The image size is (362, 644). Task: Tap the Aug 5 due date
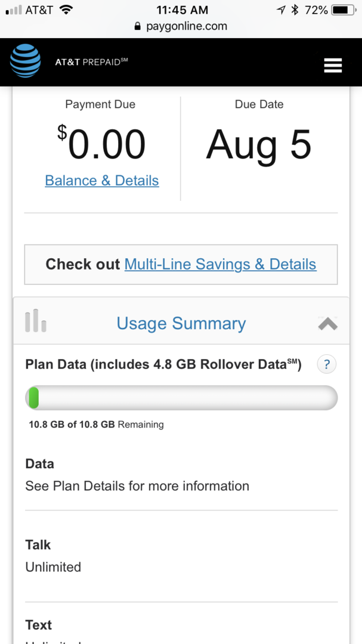pos(259,145)
